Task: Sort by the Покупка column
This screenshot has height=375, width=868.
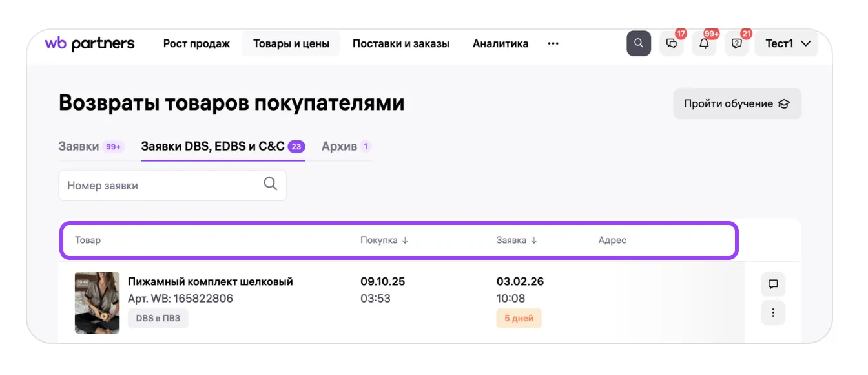Action: point(384,240)
